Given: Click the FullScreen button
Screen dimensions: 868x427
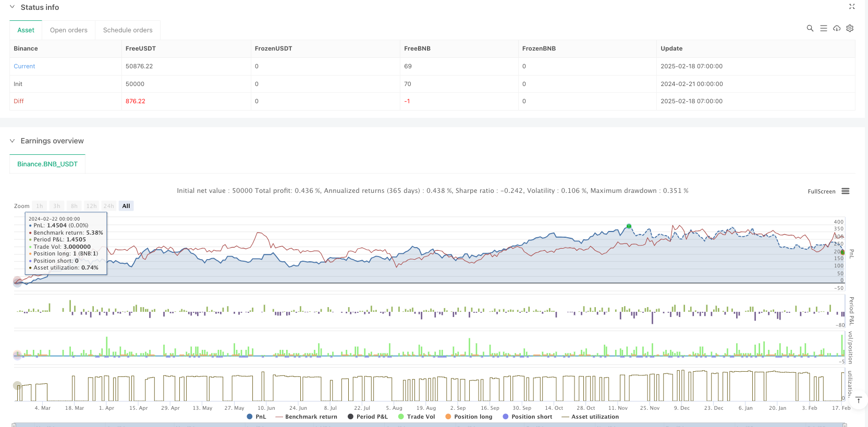Looking at the screenshot, I should point(821,191).
